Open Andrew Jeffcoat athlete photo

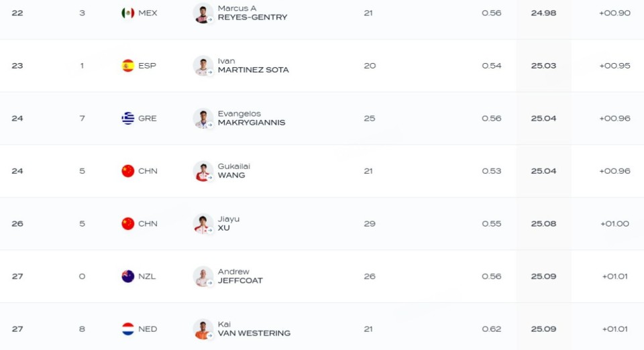pyautogui.click(x=203, y=276)
